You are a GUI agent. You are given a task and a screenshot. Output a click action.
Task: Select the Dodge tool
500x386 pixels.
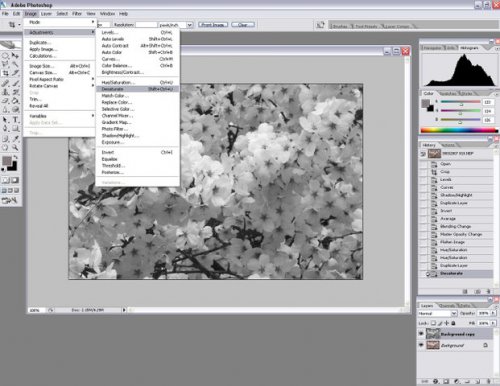coord(15,109)
